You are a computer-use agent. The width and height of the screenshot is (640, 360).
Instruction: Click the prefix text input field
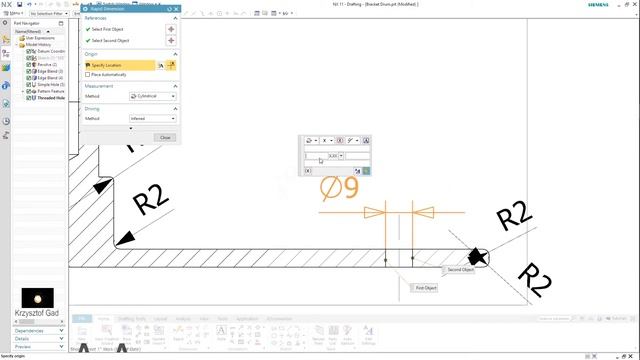316,156
